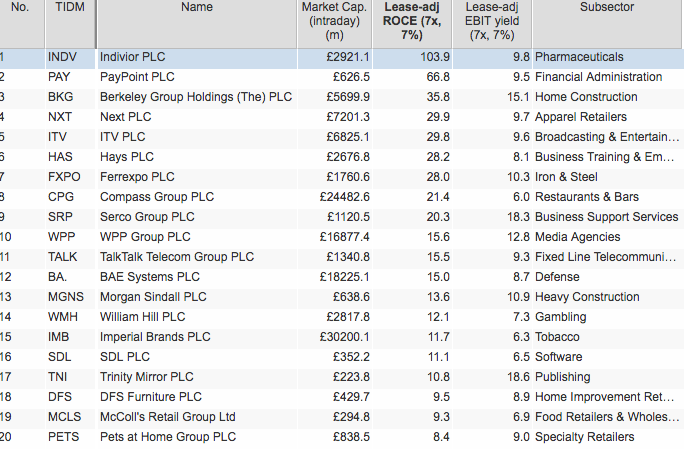Select the MCLS ticker cell
The image size is (684, 450).
point(65,417)
